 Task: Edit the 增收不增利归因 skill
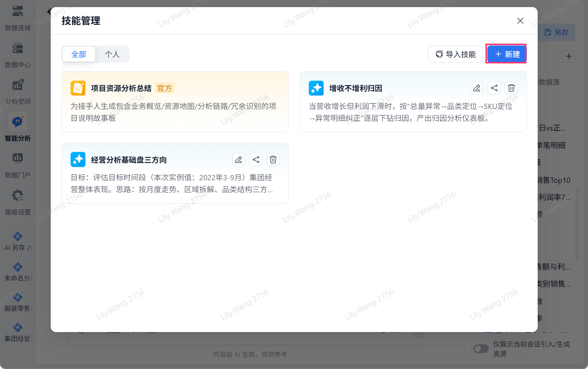pos(477,88)
